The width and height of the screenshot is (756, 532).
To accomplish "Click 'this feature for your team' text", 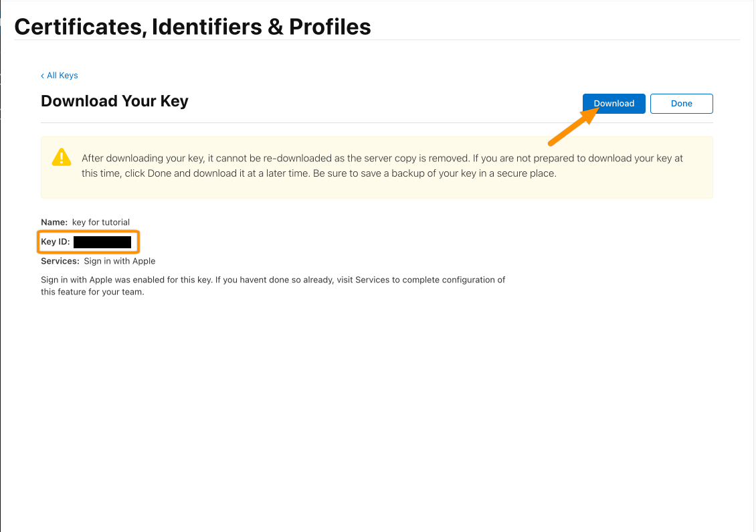I will coord(92,292).
